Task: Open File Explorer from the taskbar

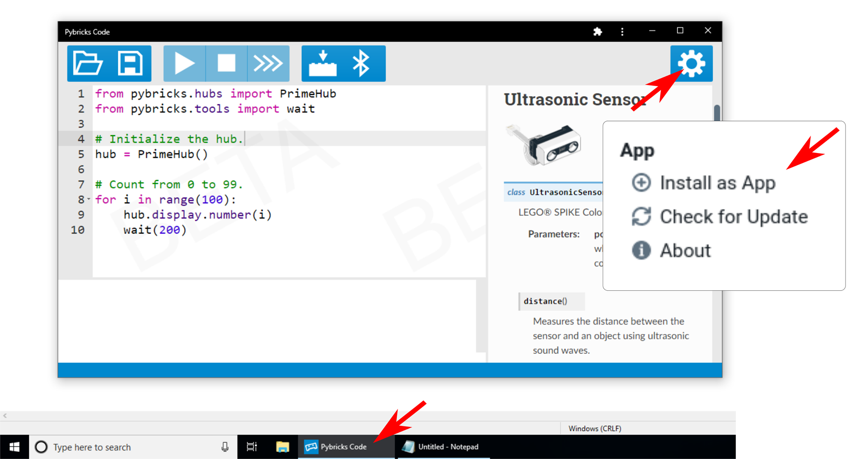Action: tap(282, 447)
